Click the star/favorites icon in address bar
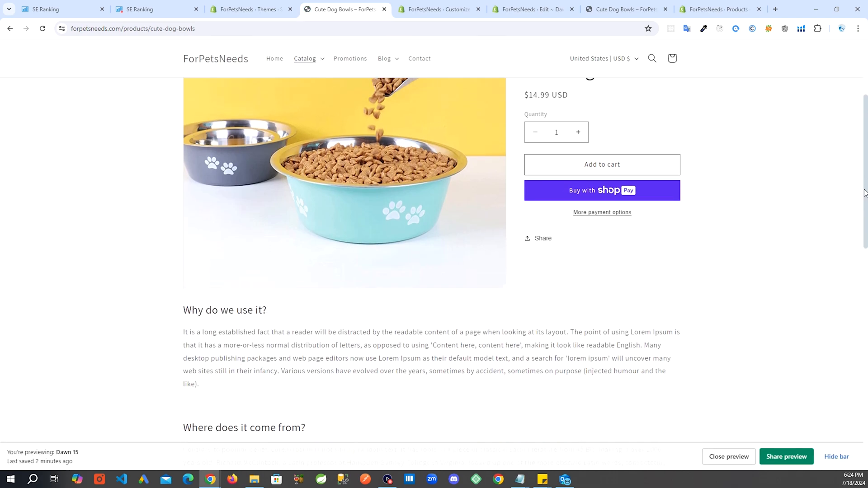This screenshot has width=868, height=488. [649, 28]
